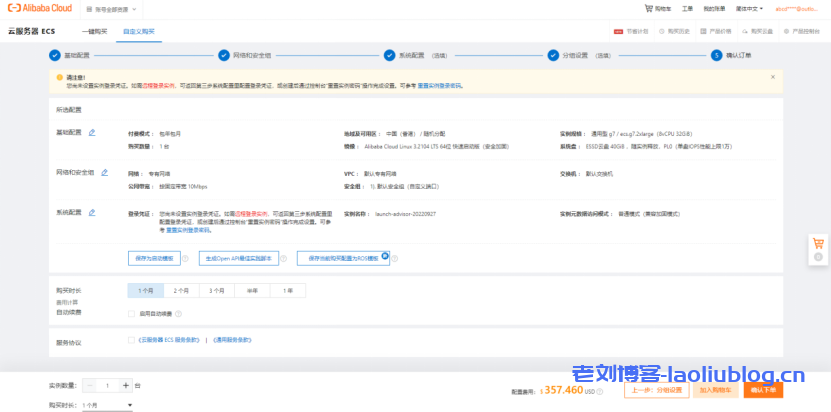Check the 云服务器 ECS 服务条款 agreement box
This screenshot has height=412, width=831.
(x=131, y=340)
